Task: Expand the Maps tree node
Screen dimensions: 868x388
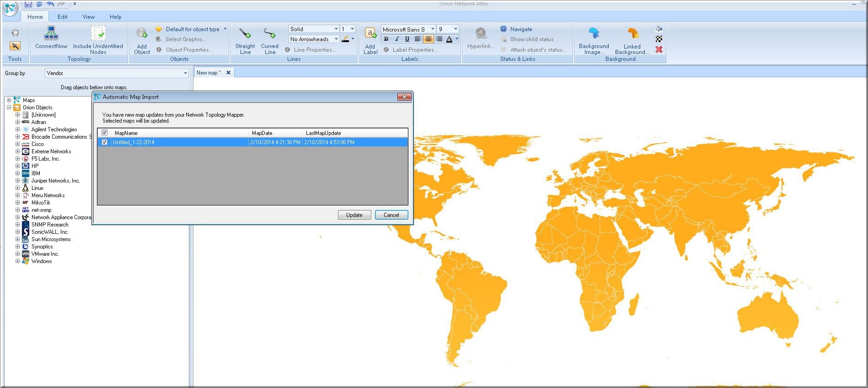Action: click(9, 100)
